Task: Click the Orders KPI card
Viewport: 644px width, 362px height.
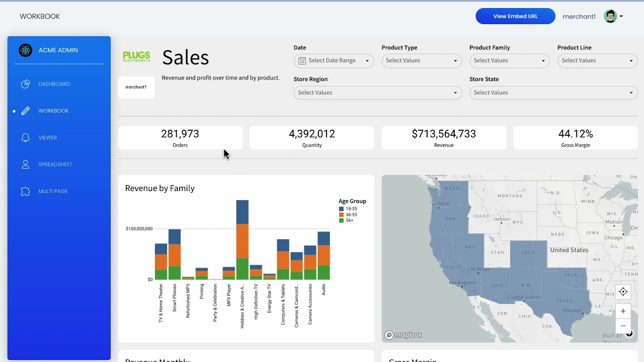Action: (180, 138)
